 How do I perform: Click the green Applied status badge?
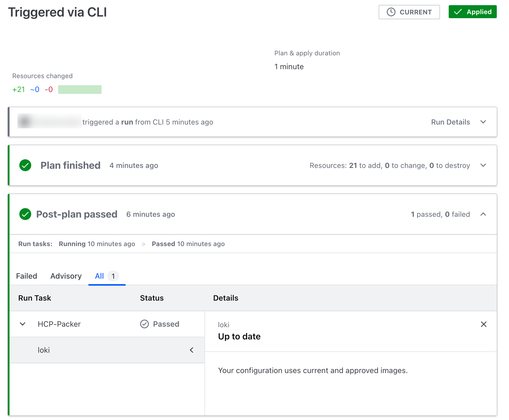tap(472, 12)
